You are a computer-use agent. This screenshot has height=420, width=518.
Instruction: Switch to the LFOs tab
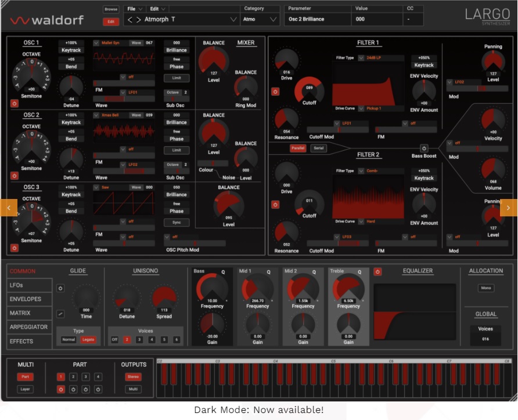click(x=30, y=285)
